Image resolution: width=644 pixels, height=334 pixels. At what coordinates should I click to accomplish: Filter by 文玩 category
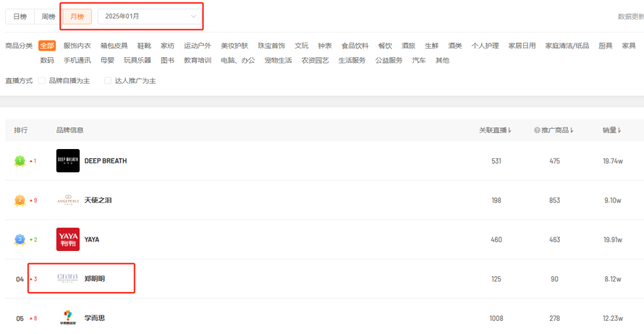(302, 45)
